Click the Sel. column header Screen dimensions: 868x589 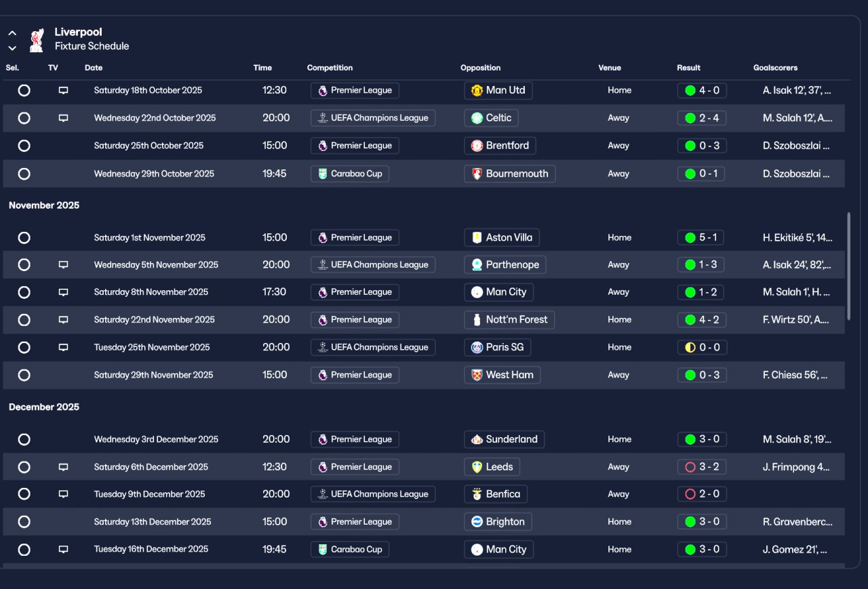point(12,68)
